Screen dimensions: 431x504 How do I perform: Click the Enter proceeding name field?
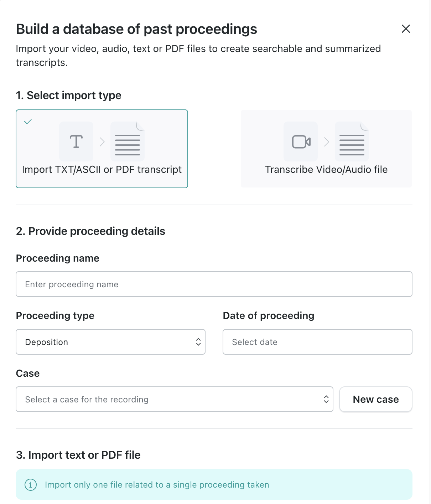click(214, 284)
